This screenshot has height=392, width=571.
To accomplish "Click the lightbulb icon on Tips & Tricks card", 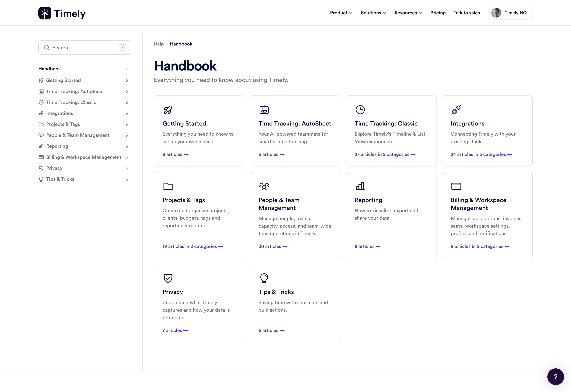I will coord(264,278).
